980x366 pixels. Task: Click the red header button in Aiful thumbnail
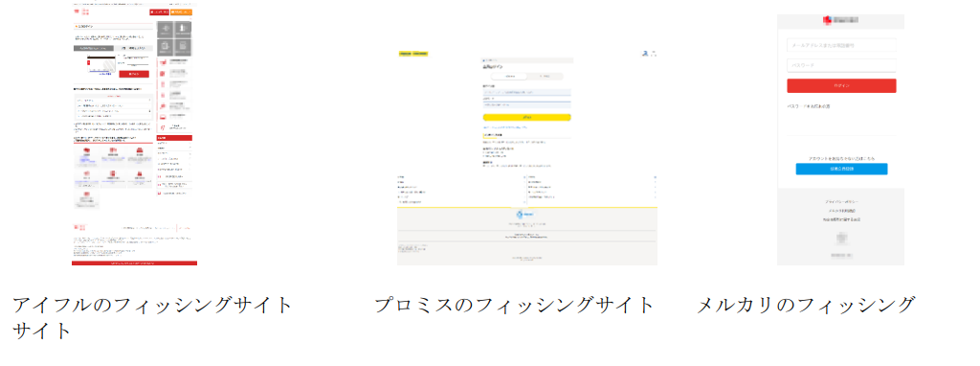[x=160, y=11]
